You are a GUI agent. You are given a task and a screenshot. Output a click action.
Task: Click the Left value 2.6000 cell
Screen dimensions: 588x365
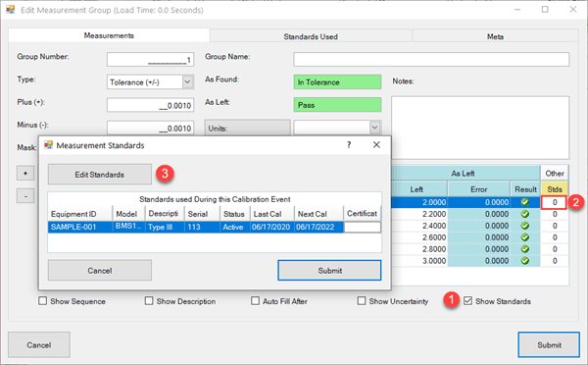coord(419,237)
